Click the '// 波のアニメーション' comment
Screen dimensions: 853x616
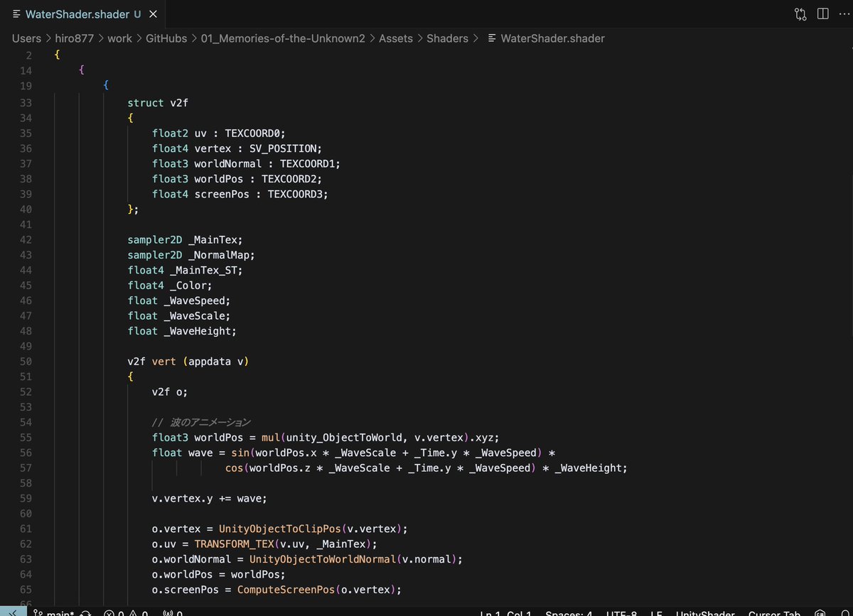click(x=201, y=423)
